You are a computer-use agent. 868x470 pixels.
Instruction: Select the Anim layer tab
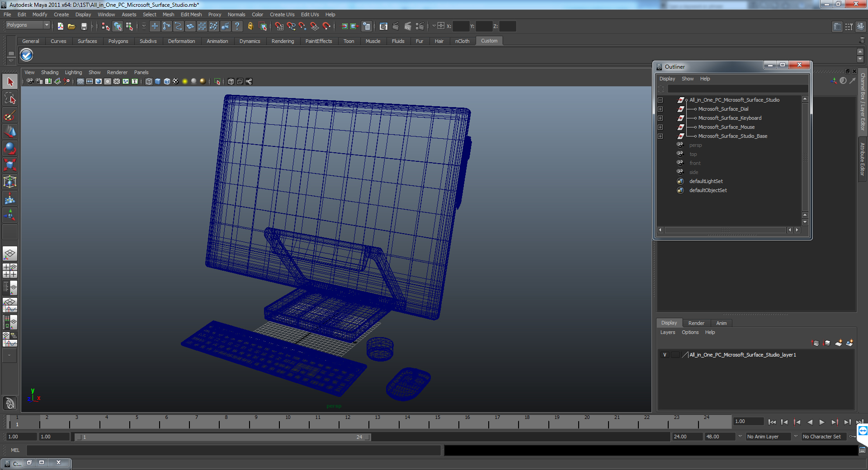[722, 323]
